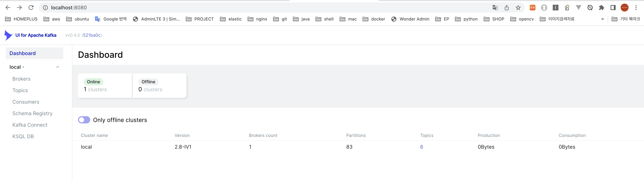Open the java bookmark folder
Image resolution: width=644 pixels, height=181 pixels.
coord(301,19)
